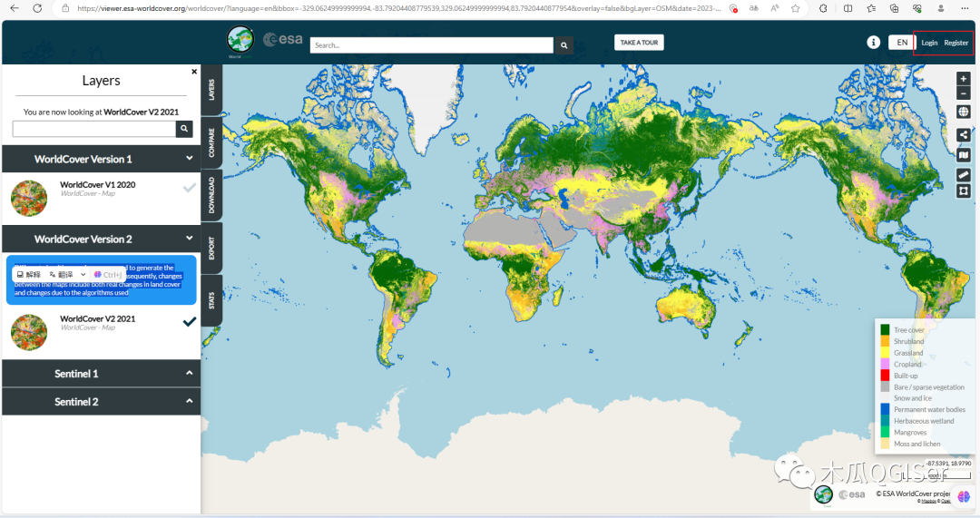Click the Mangroves legend label
Screen dimensions: 980x518
(910, 433)
